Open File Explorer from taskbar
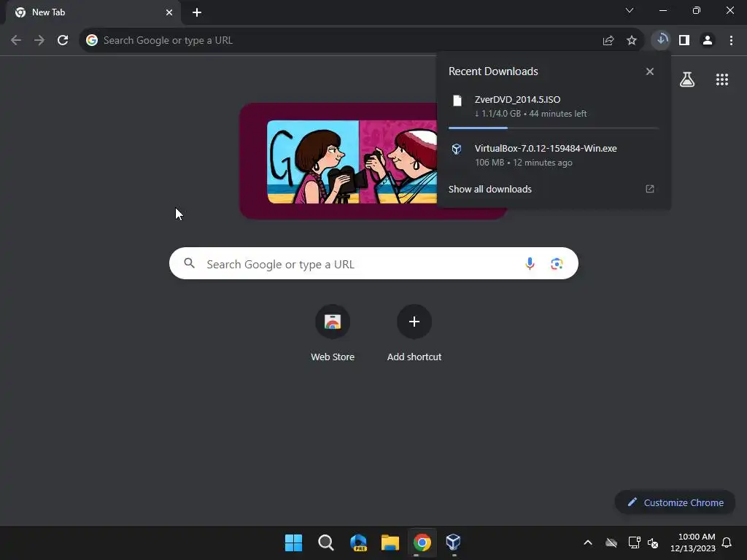 click(390, 542)
